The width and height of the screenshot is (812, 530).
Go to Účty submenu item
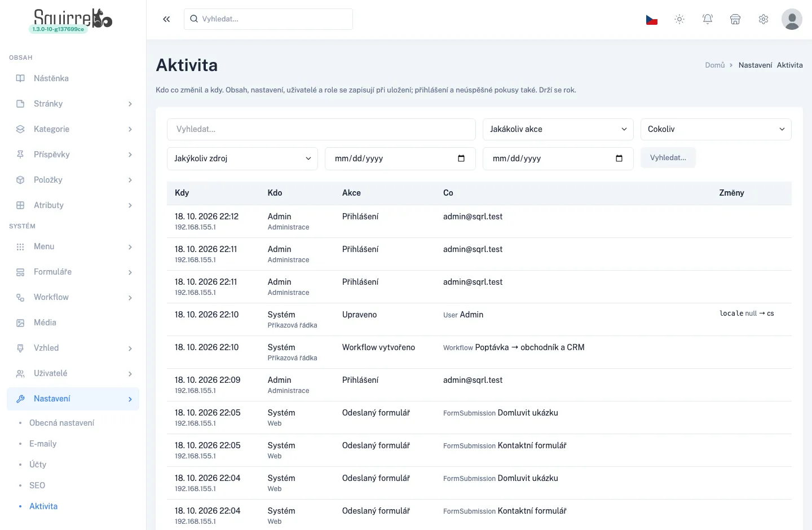point(38,465)
